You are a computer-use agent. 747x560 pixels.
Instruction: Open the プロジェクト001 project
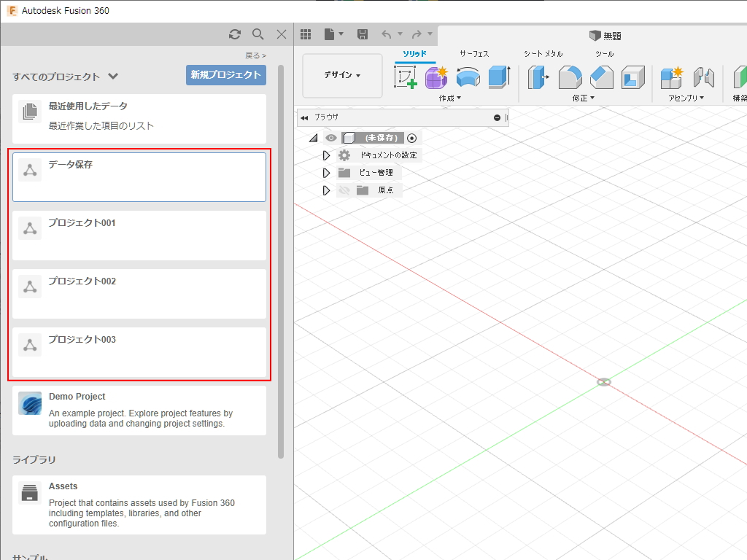139,236
